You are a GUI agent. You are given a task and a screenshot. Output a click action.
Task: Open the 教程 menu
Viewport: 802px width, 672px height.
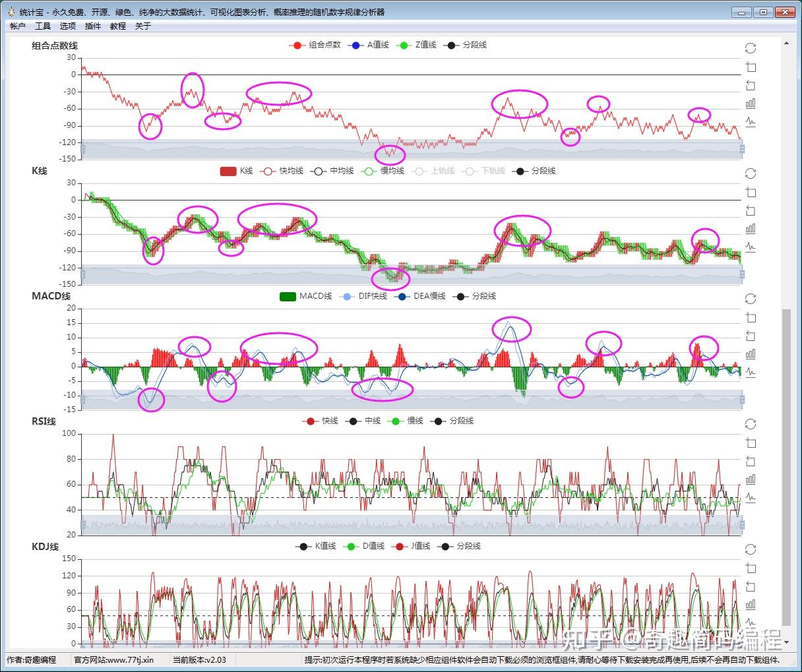click(x=118, y=26)
